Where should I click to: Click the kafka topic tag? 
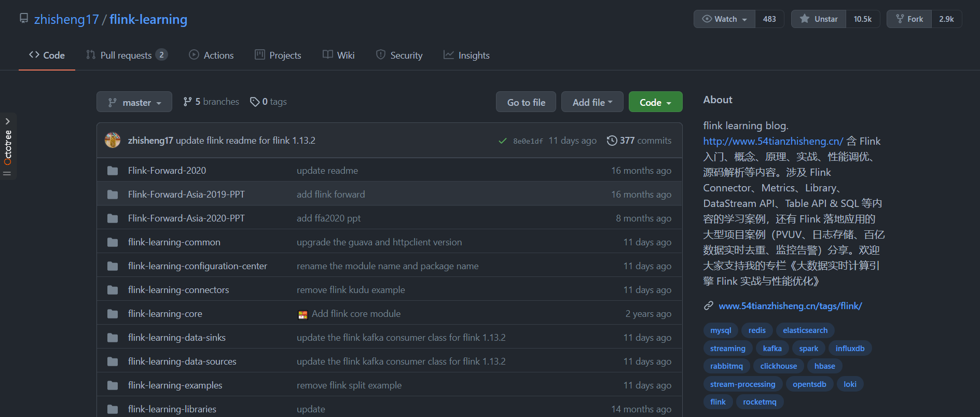coord(772,349)
